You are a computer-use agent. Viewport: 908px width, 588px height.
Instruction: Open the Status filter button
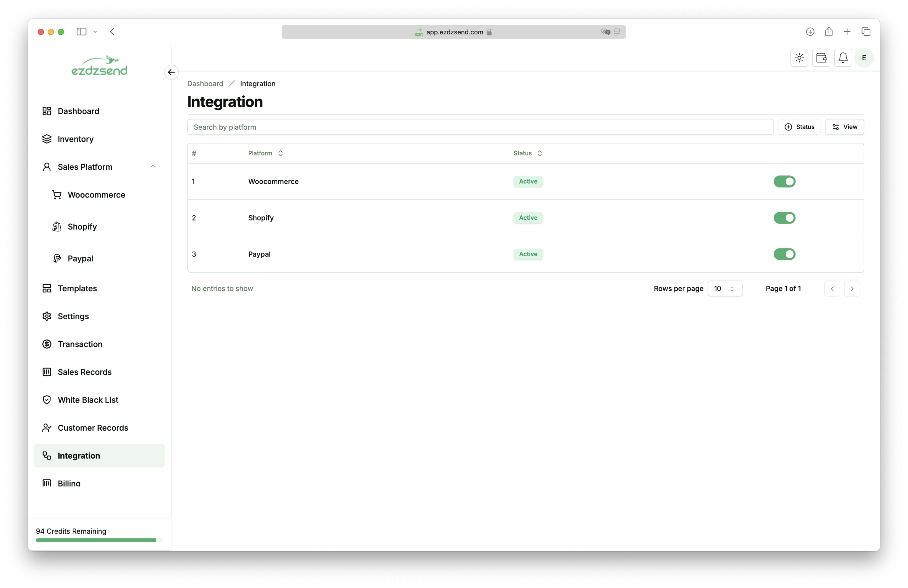click(x=800, y=127)
